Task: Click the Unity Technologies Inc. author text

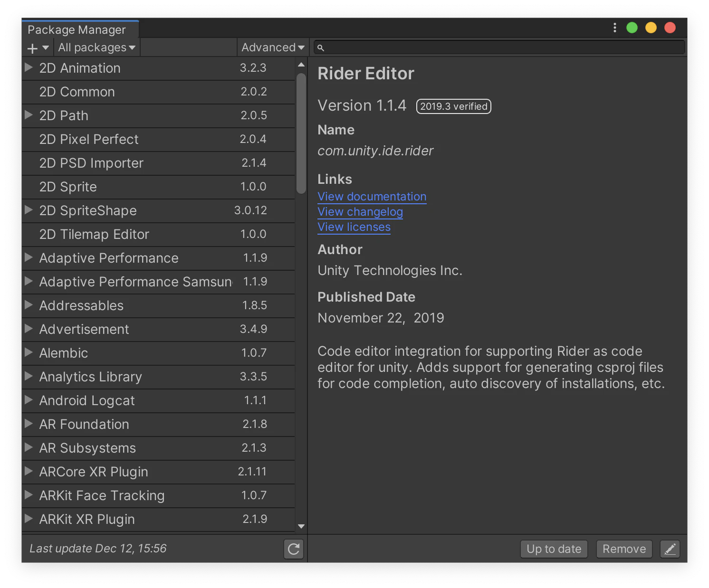Action: [x=390, y=270]
